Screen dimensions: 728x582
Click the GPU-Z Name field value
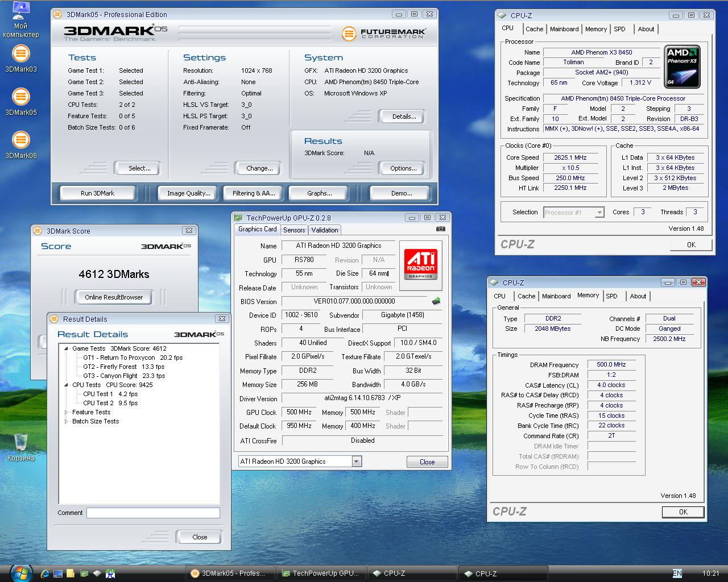pyautogui.click(x=338, y=246)
